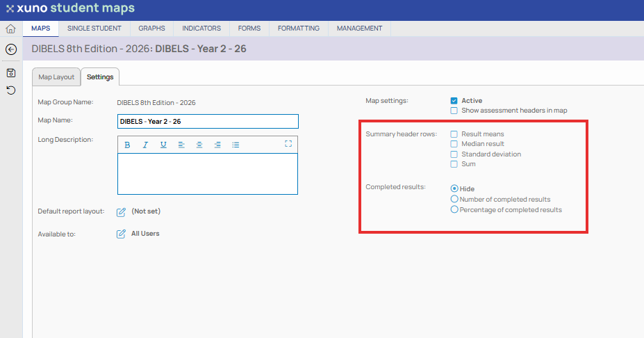This screenshot has height=338, width=644.
Task: Save the map using the disk icon
Action: tap(11, 73)
